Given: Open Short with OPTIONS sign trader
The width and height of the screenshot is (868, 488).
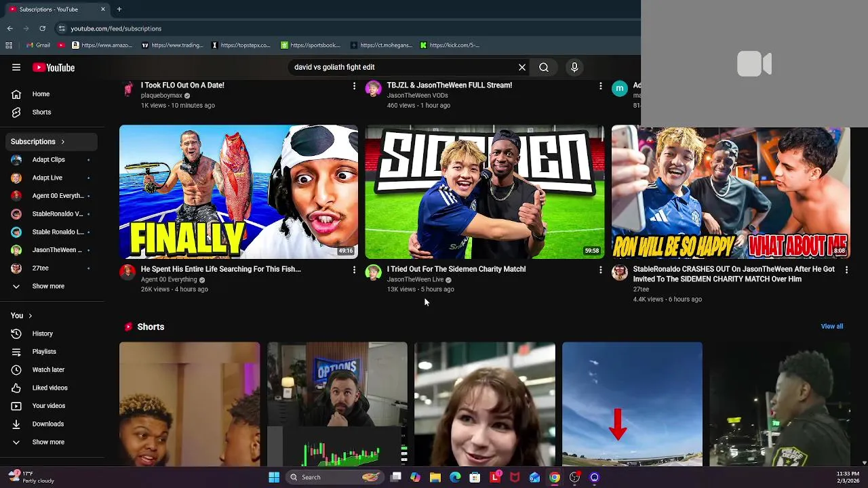Looking at the screenshot, I should click(x=337, y=404).
